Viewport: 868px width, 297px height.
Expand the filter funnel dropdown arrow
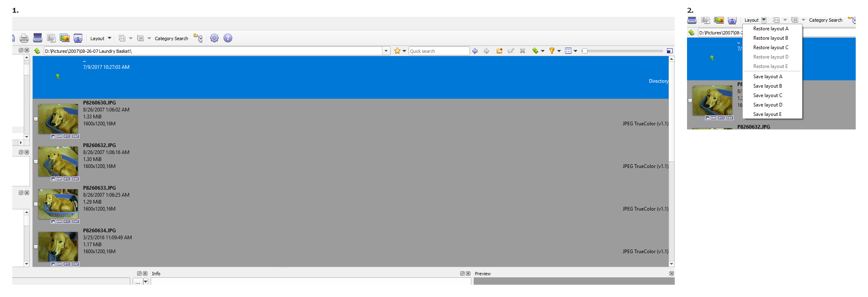coord(559,51)
